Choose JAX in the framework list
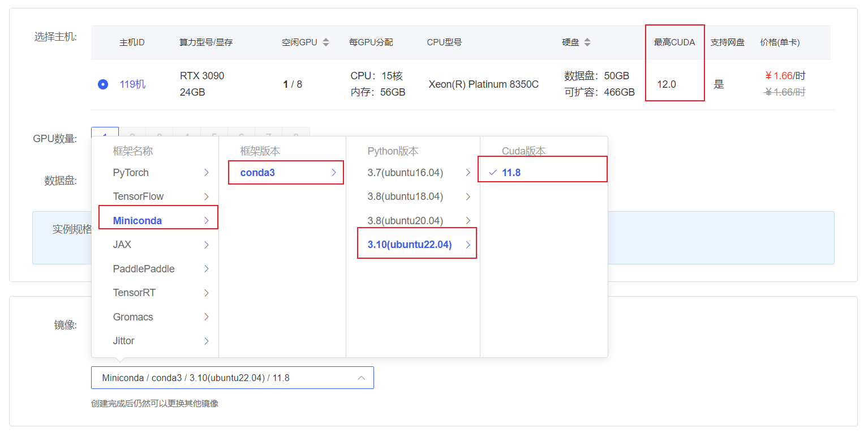The height and width of the screenshot is (432, 868). [x=122, y=245]
